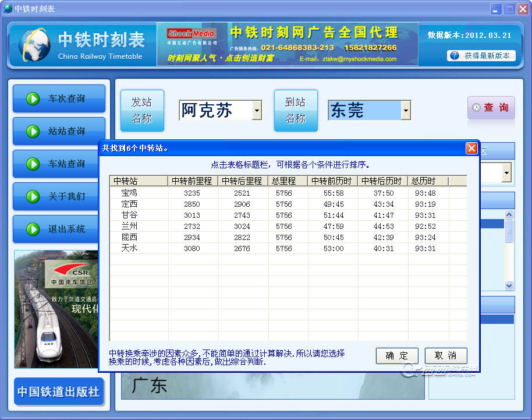Sort by 中转后里程 column header
532x420 pixels.
243,181
